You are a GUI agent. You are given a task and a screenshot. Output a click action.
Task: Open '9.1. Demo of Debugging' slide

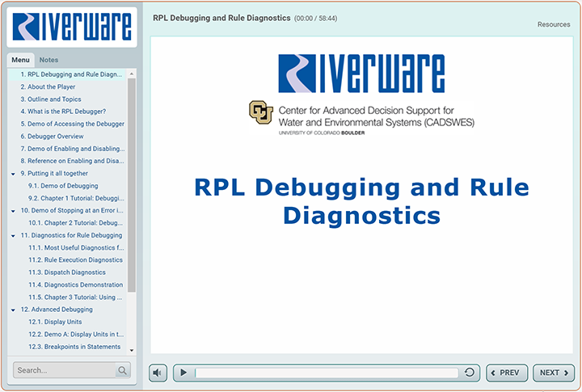coord(63,186)
